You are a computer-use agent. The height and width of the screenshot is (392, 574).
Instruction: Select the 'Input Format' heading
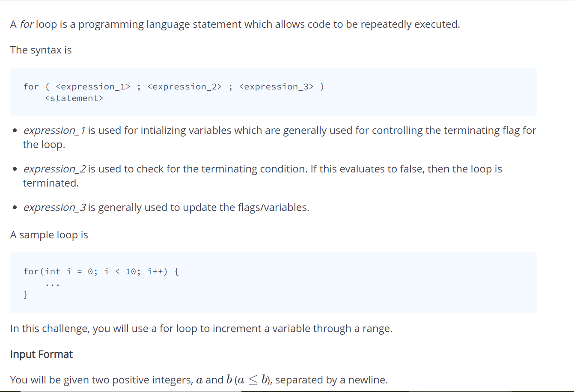pyautogui.click(x=41, y=354)
